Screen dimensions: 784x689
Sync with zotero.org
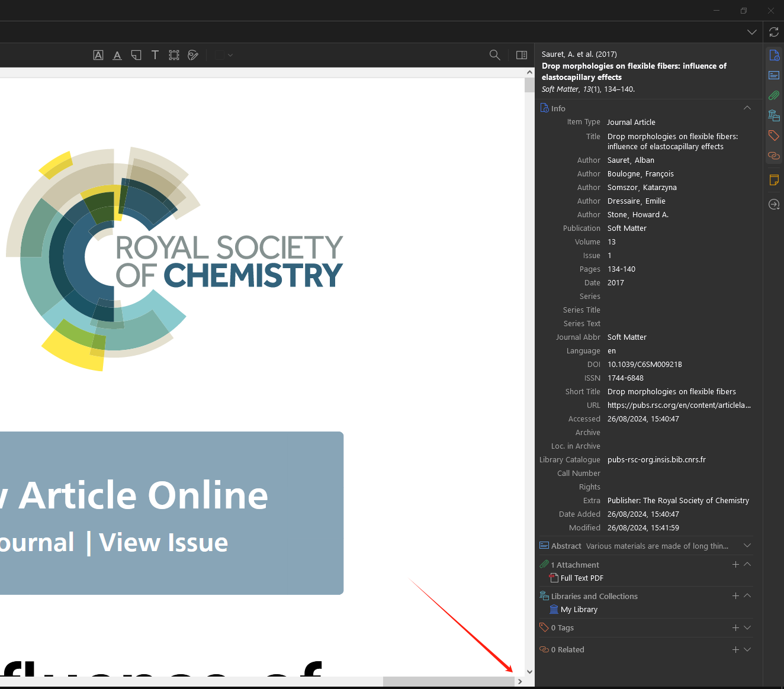[774, 32]
